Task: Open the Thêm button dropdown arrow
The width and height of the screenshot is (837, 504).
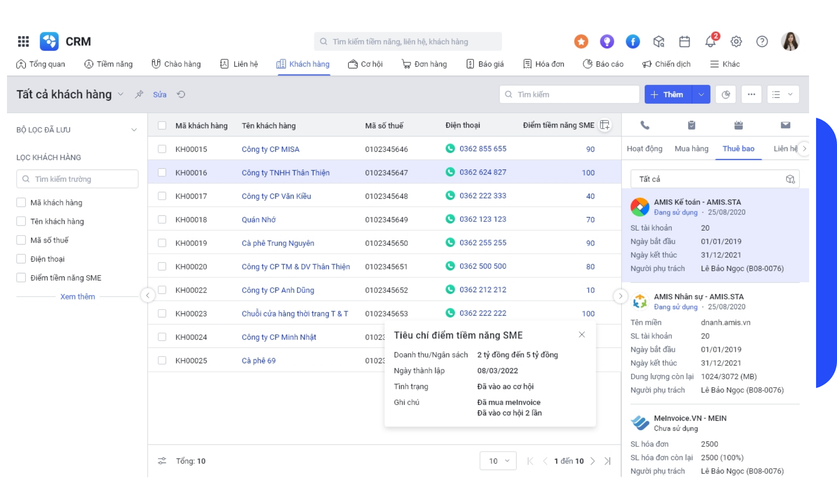Action: coord(701,95)
